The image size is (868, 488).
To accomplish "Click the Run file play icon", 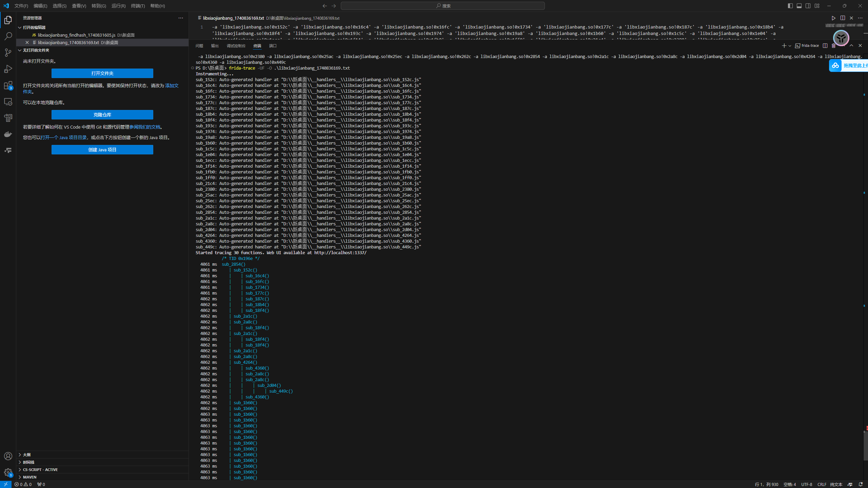I will 833,18.
